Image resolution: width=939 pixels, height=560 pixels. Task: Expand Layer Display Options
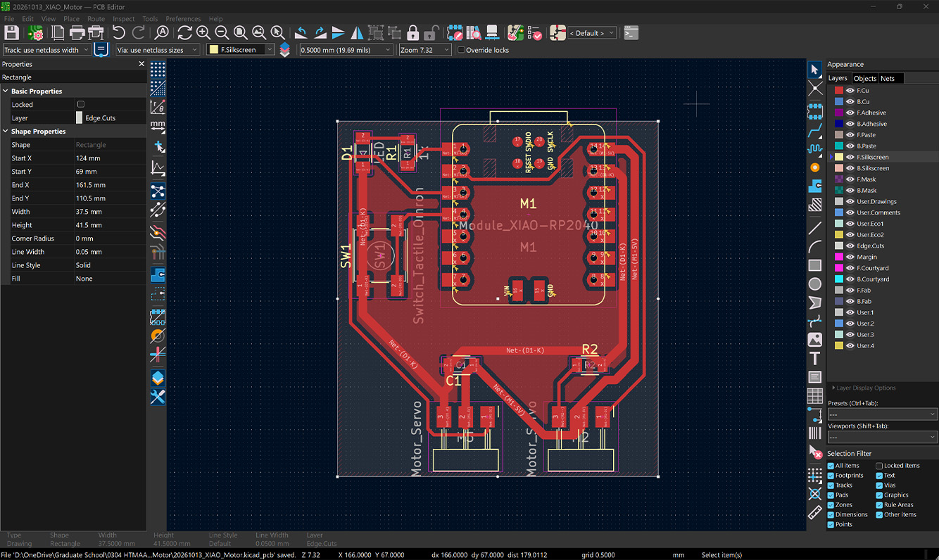pos(865,388)
